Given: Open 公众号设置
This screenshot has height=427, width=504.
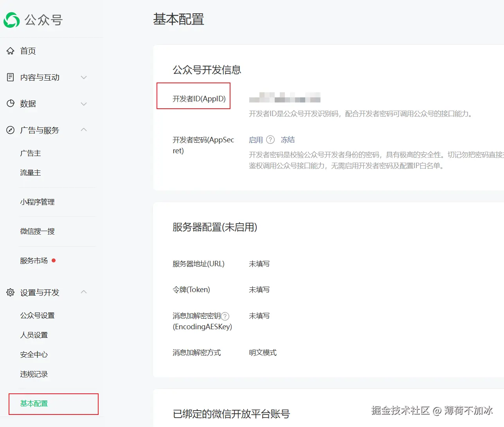Looking at the screenshot, I should click(37, 316).
